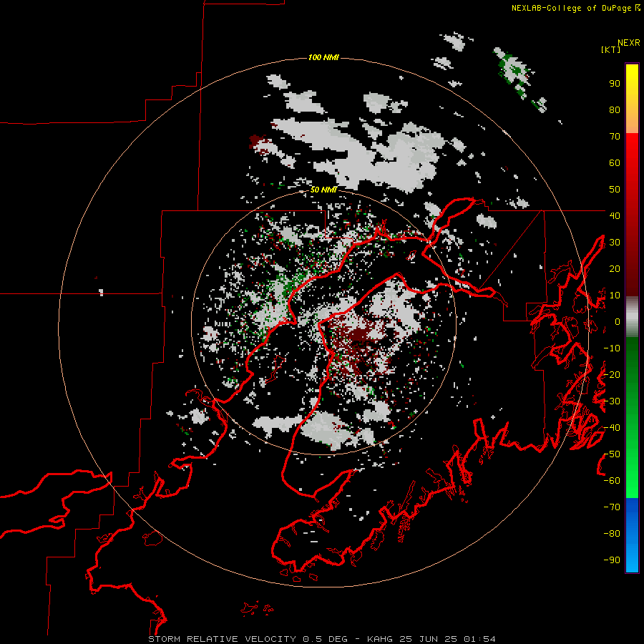Click the KAHG radar station identifier
Viewport: 644px width, 644px height.
[x=379, y=639]
